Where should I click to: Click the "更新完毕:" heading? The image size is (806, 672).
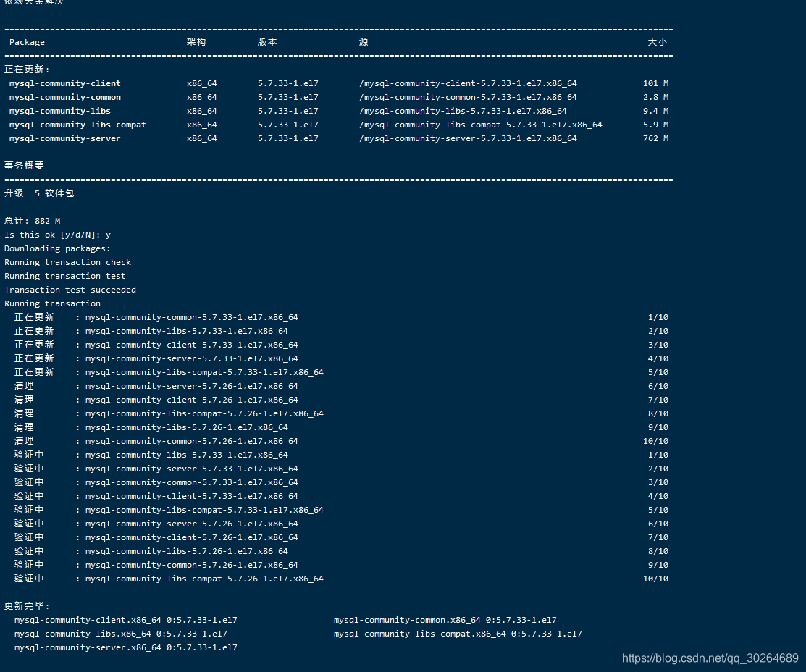tap(27, 606)
